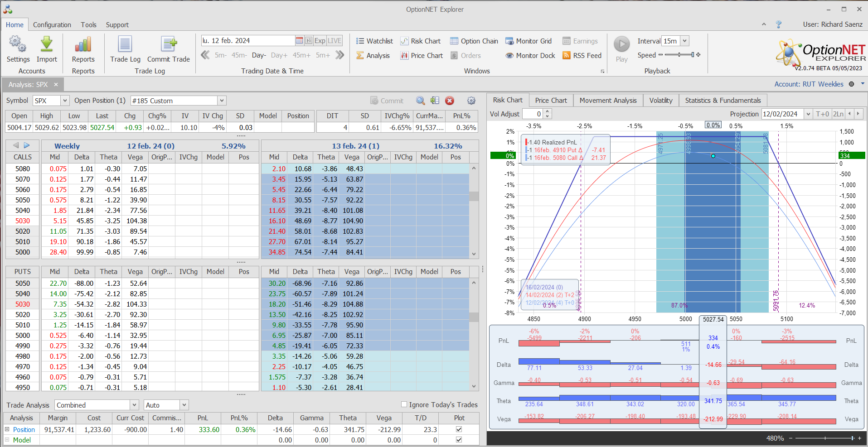Open the Reports chart icon

pos(83,45)
